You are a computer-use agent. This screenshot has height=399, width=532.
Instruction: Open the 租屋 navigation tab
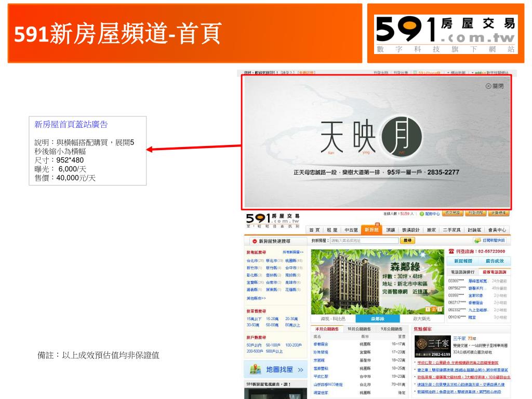332,230
